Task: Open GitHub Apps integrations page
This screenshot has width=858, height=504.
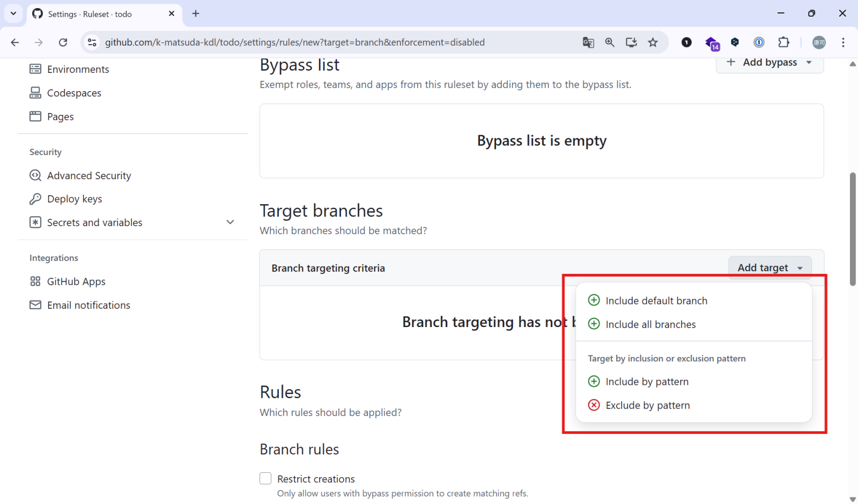Action: (x=76, y=281)
